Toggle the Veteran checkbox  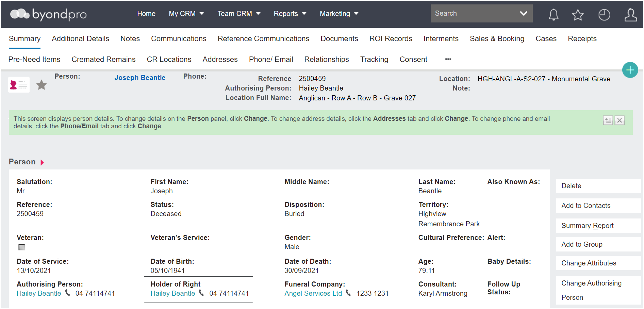22,247
